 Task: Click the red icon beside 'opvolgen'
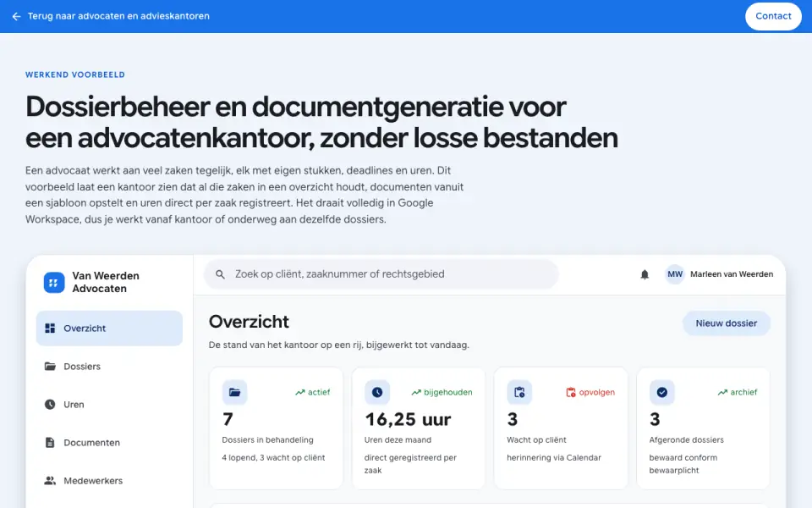point(571,392)
